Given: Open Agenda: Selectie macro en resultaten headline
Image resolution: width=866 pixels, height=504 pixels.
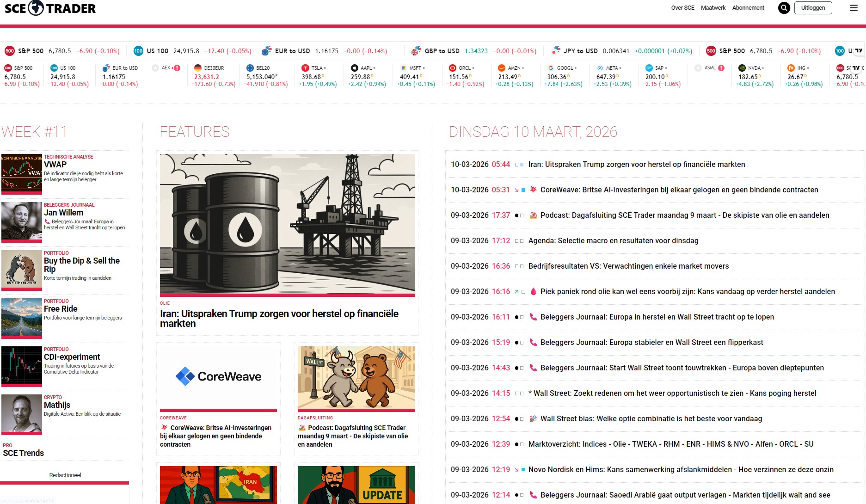Looking at the screenshot, I should [x=613, y=240].
